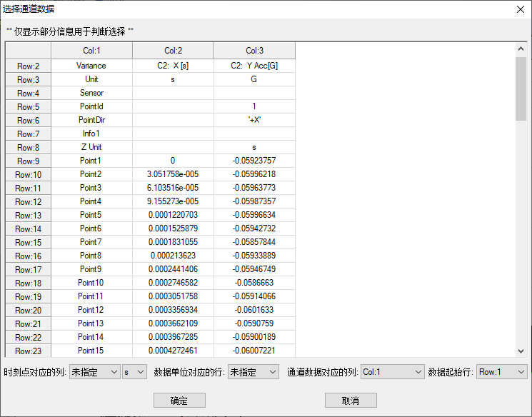The image size is (532, 417).
Task: Click the 'Point13' cell
Action: [x=91, y=323]
